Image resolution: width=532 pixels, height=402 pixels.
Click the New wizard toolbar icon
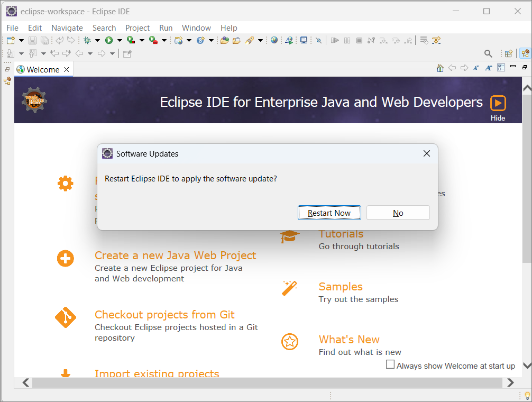point(11,40)
